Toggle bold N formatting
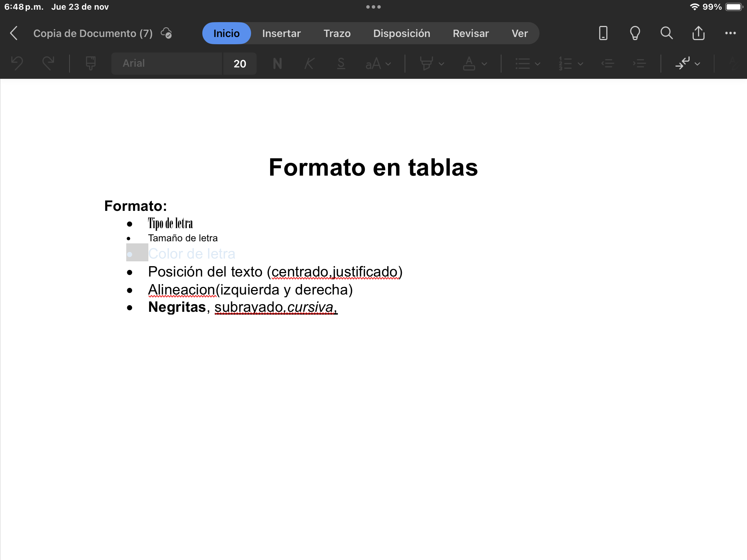 (x=277, y=64)
